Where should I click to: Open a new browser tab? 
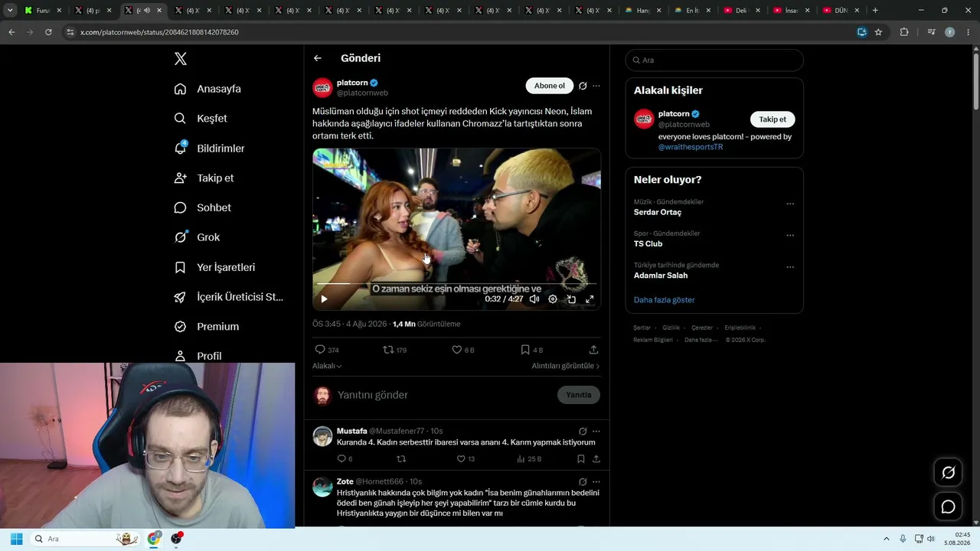point(875,11)
